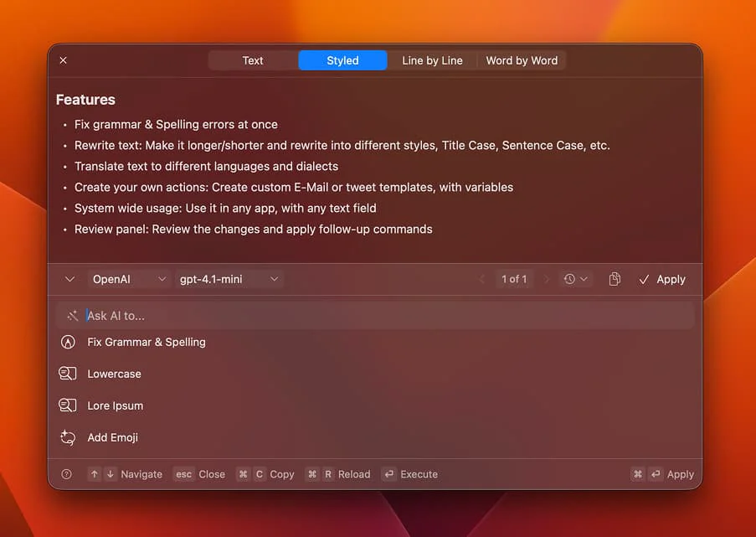Screen dimensions: 756x537
Task: Click the Add Emoji action icon
Action: [68, 437]
